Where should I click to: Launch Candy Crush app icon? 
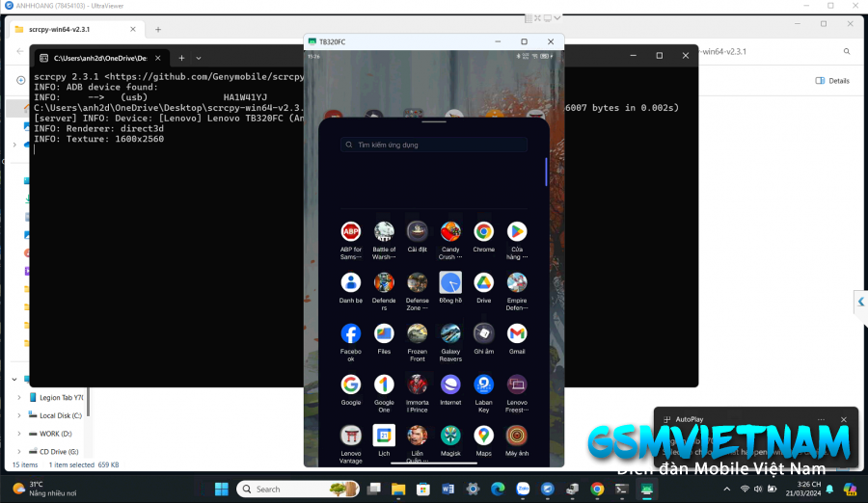[450, 232]
